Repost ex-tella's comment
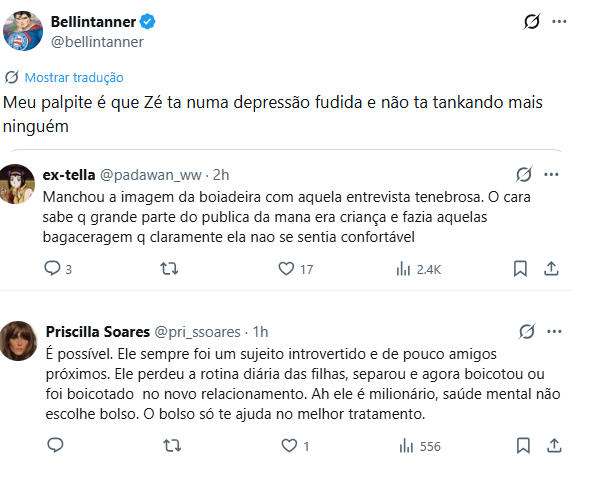602x480 pixels. pos(170,268)
